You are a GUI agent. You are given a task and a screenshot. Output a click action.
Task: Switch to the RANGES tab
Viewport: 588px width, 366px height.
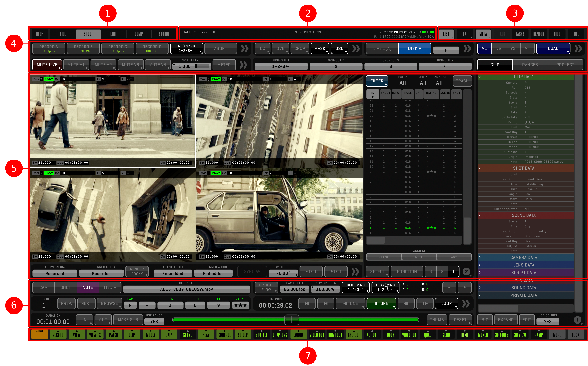530,65
